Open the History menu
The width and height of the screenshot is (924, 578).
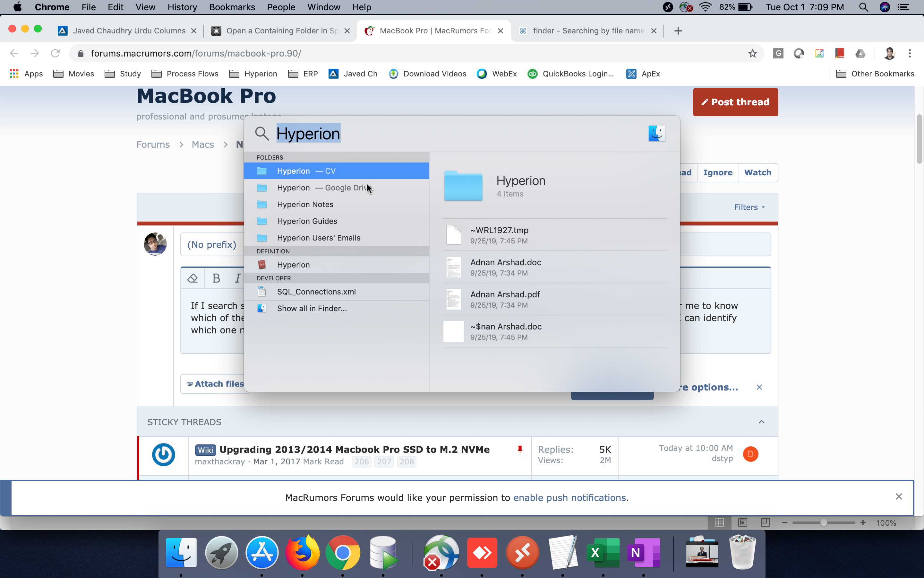click(182, 7)
